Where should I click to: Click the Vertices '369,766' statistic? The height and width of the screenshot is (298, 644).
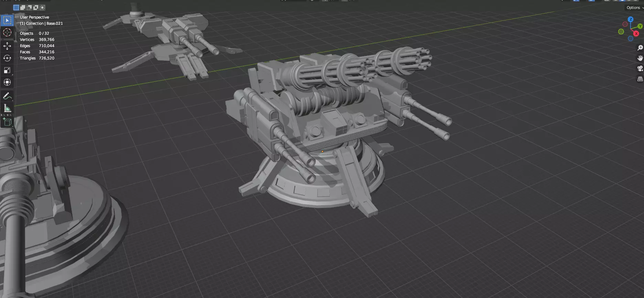(46, 40)
